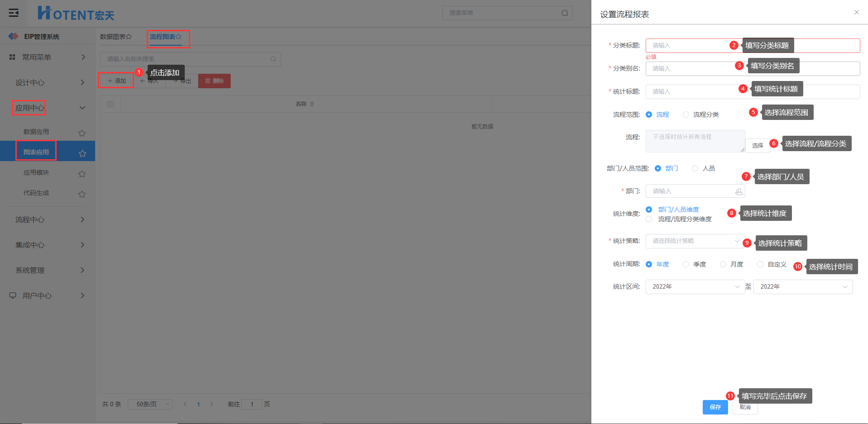Sort the table by the 名称 sort icon

pyautogui.click(x=312, y=104)
